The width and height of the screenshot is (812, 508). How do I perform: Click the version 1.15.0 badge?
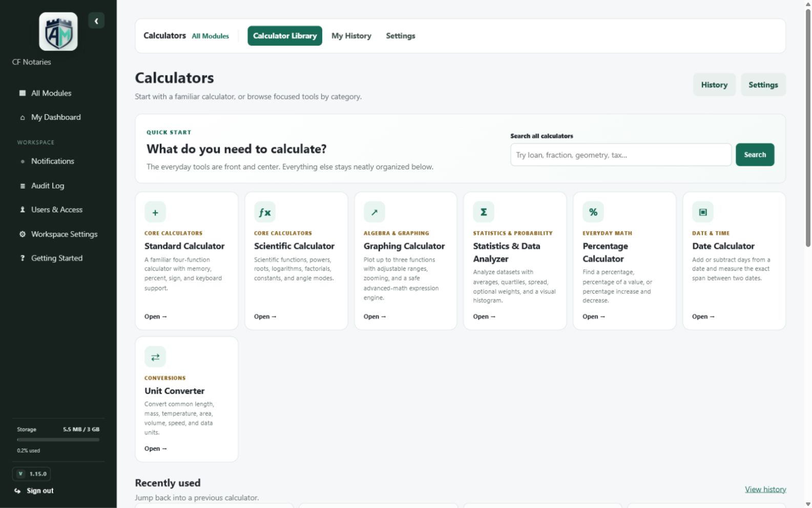31,474
